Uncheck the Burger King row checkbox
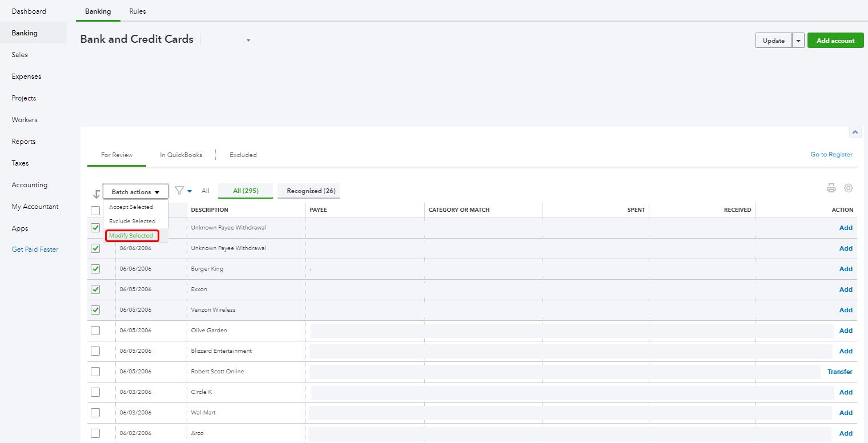The image size is (868, 443). click(95, 269)
